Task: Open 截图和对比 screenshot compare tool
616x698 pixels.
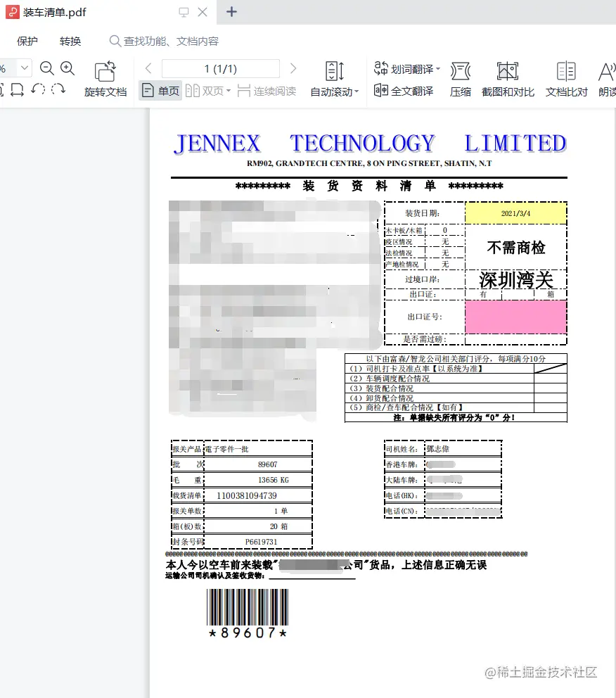Action: tap(508, 80)
